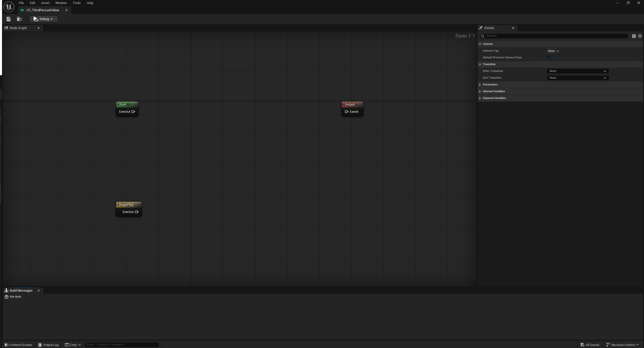644x348 pixels.
Task: Click the Browse to asset icon
Action: 19,19
